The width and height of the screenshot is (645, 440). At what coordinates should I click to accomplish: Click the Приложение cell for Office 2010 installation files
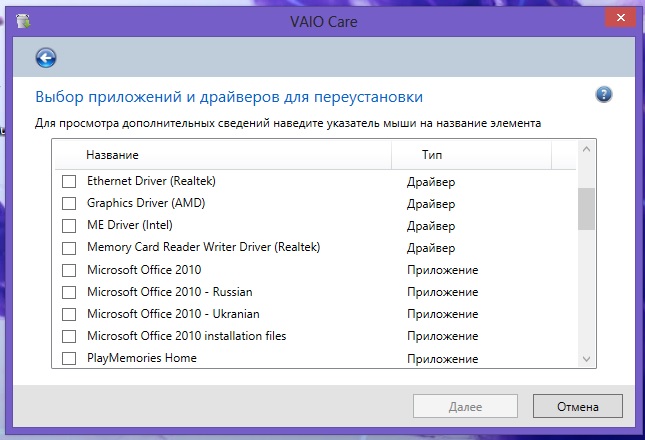[443, 336]
